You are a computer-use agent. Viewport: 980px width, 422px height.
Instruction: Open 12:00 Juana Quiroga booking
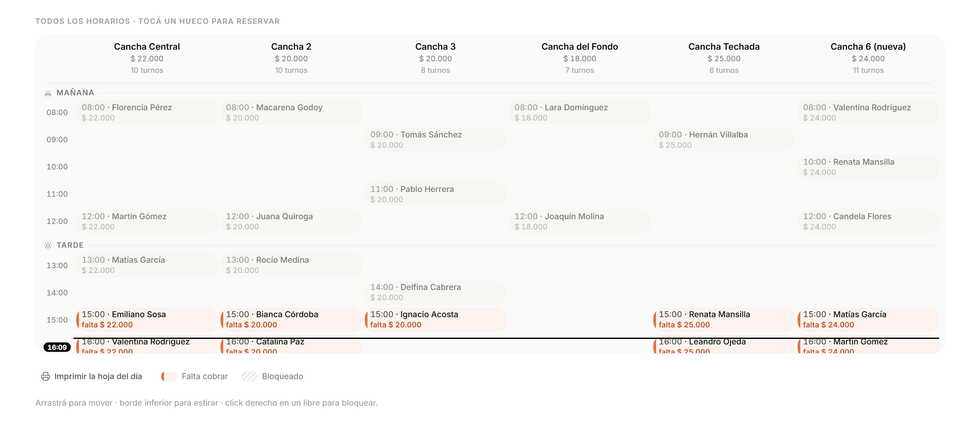[291, 221]
